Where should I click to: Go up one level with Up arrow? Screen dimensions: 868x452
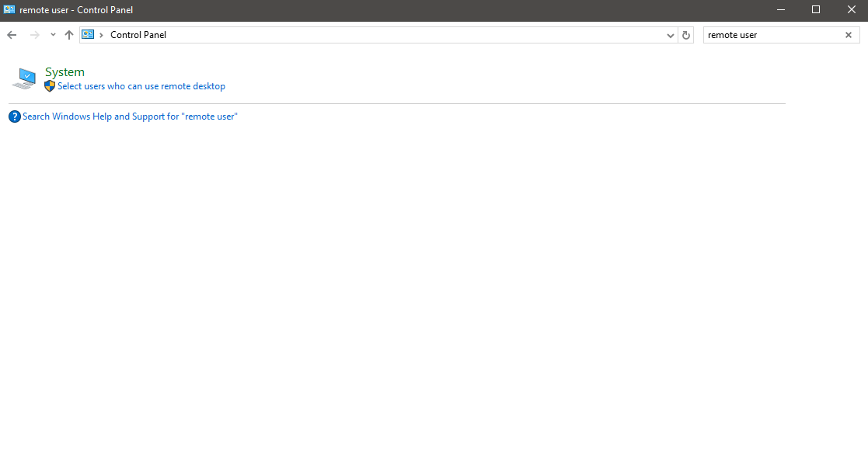pyautogui.click(x=68, y=35)
